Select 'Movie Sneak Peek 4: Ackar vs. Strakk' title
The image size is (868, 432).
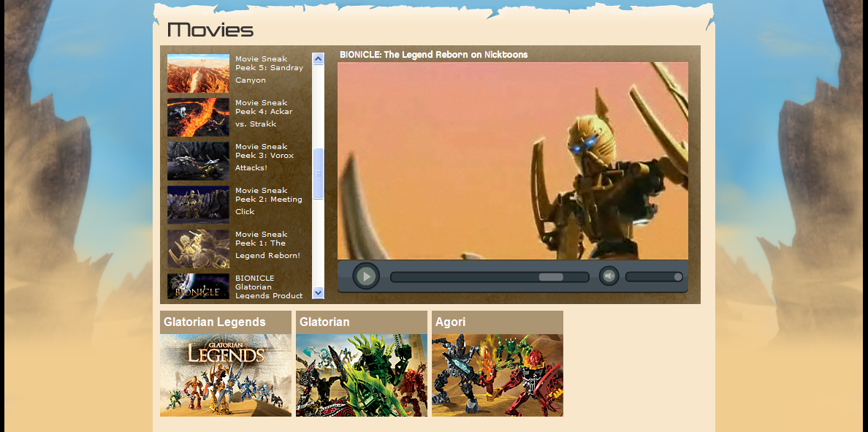[264, 113]
